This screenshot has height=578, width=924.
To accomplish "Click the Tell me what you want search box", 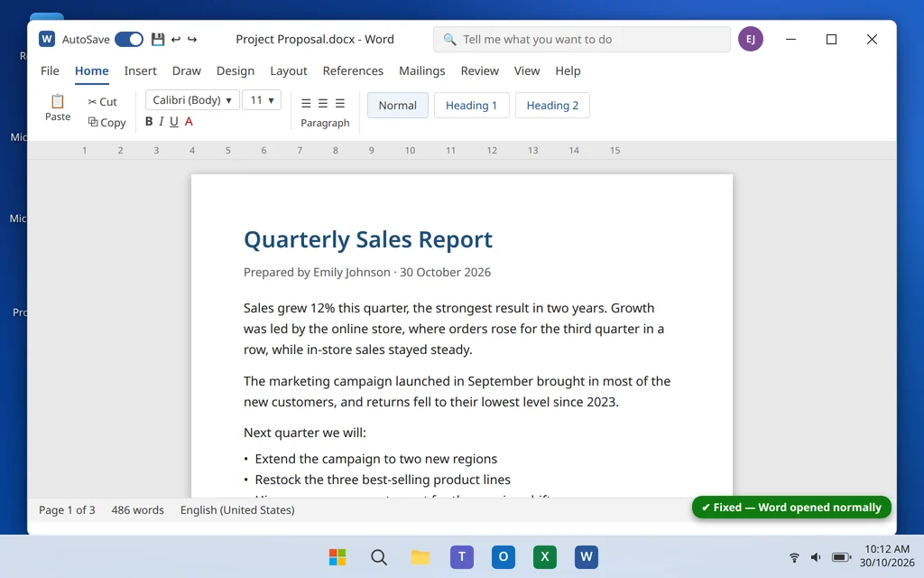I will [x=582, y=39].
